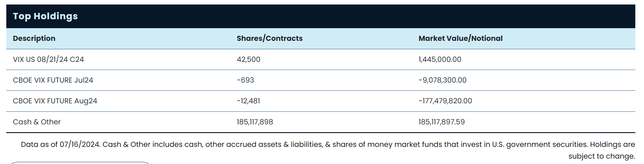Click the -9,078,300.00 notional value
The height and width of the screenshot is (164, 644).
pyautogui.click(x=442, y=80)
